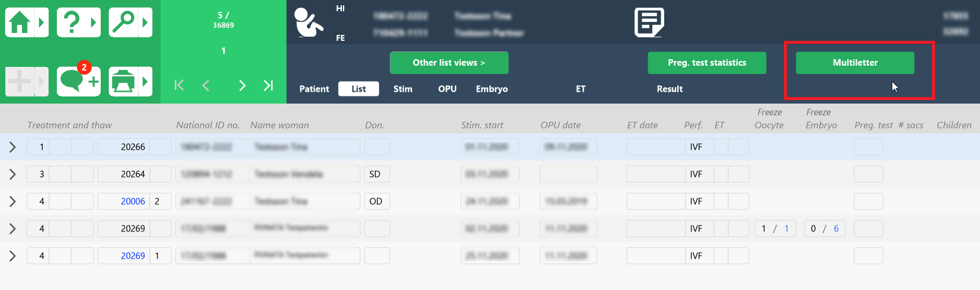
Task: Open the Help question mark icon
Action: [72, 22]
